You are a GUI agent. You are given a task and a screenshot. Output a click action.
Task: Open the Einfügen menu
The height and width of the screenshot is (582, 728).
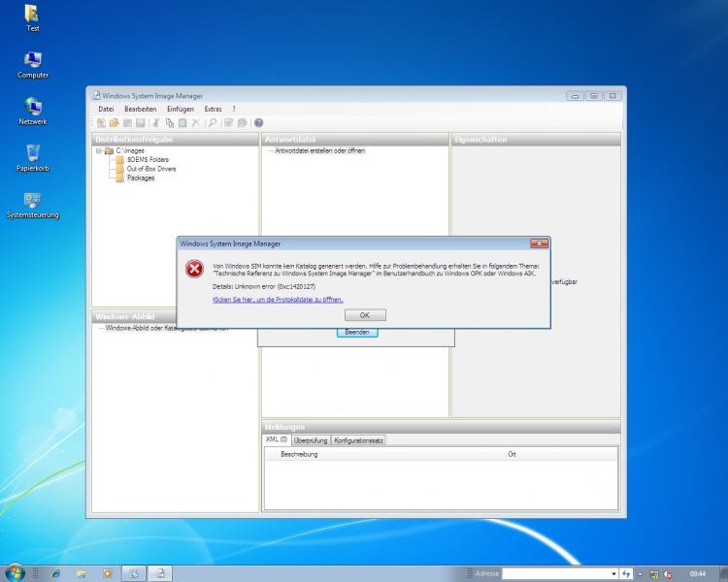point(181,109)
